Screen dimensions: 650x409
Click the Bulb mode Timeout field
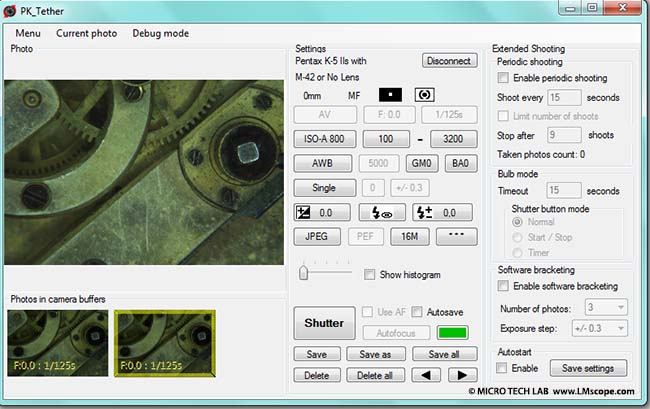click(x=564, y=190)
